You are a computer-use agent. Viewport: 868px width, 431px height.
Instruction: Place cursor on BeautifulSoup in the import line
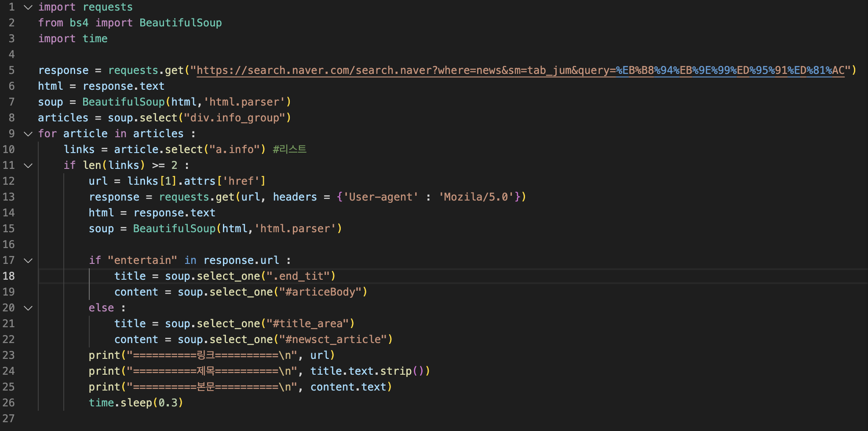coord(181,23)
